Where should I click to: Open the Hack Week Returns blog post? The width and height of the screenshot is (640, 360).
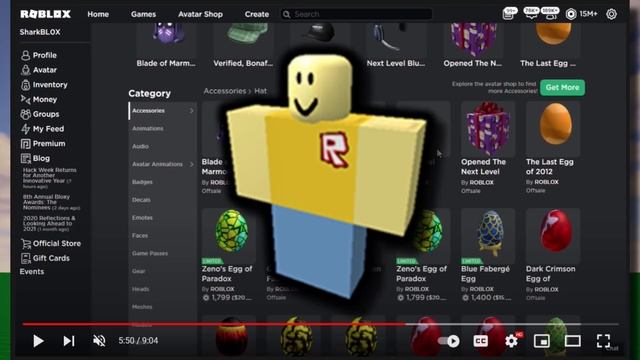click(49, 178)
